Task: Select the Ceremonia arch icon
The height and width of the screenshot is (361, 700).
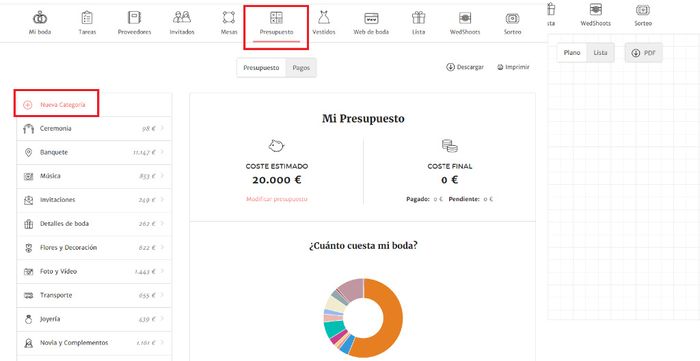Action: pos(28,129)
